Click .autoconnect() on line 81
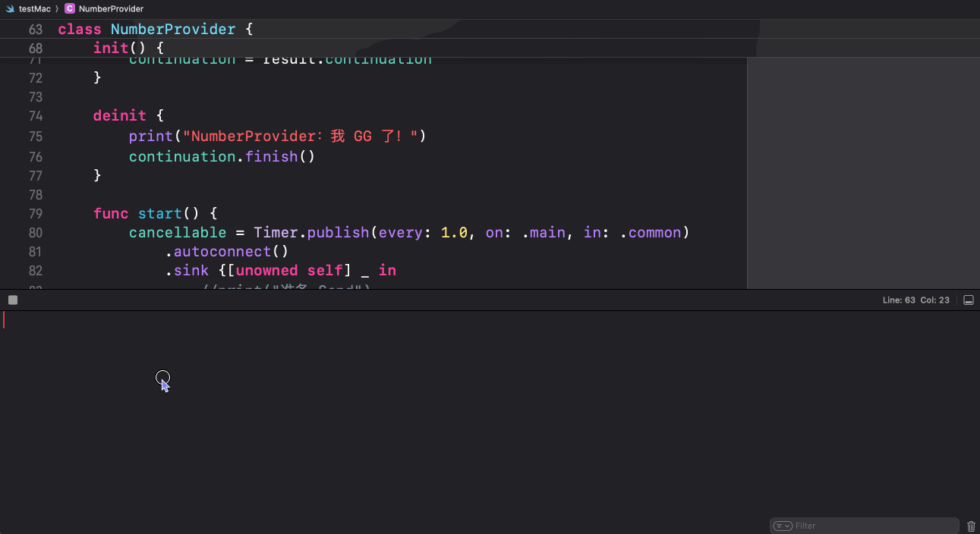Viewport: 980px width, 534px height. click(227, 252)
